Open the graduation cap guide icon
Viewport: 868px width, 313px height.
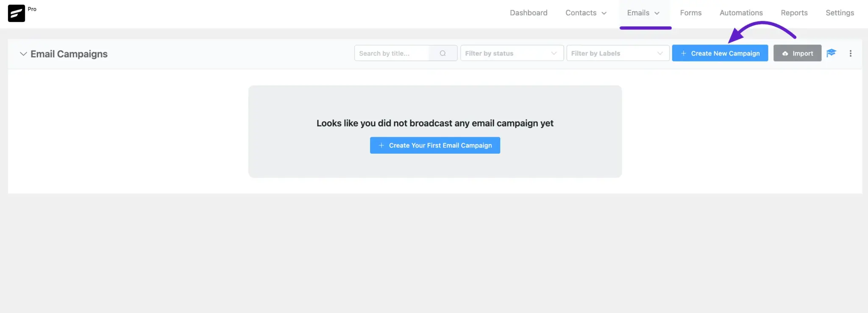point(831,53)
